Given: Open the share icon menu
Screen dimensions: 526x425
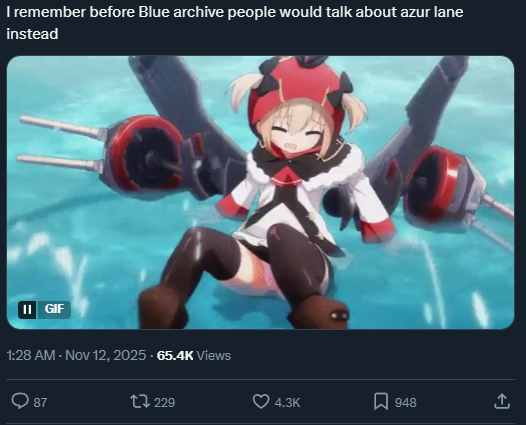Looking at the screenshot, I should point(502,402).
